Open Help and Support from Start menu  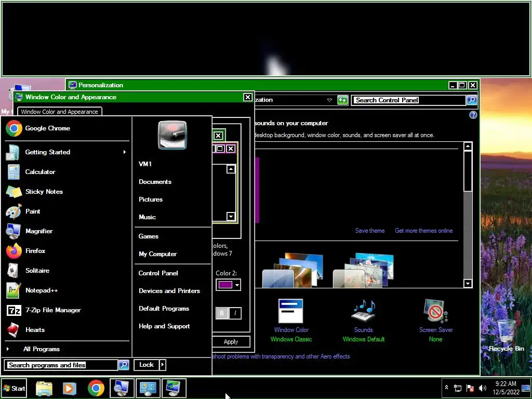click(164, 326)
